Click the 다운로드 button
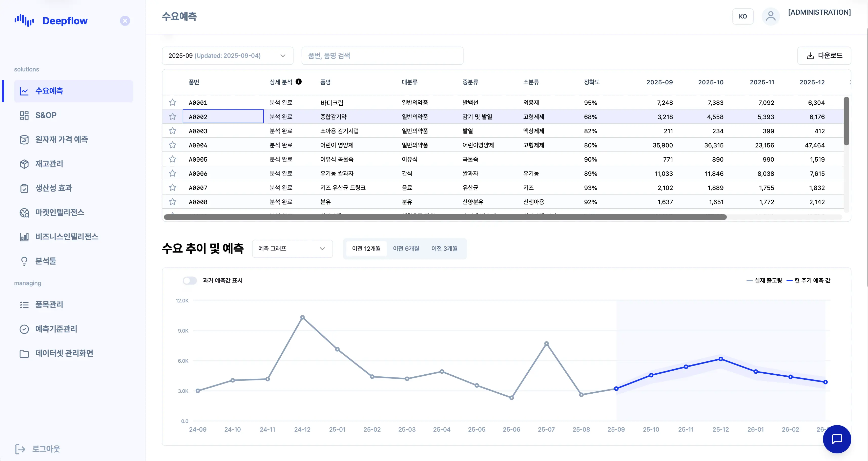The image size is (868, 461). coord(824,56)
